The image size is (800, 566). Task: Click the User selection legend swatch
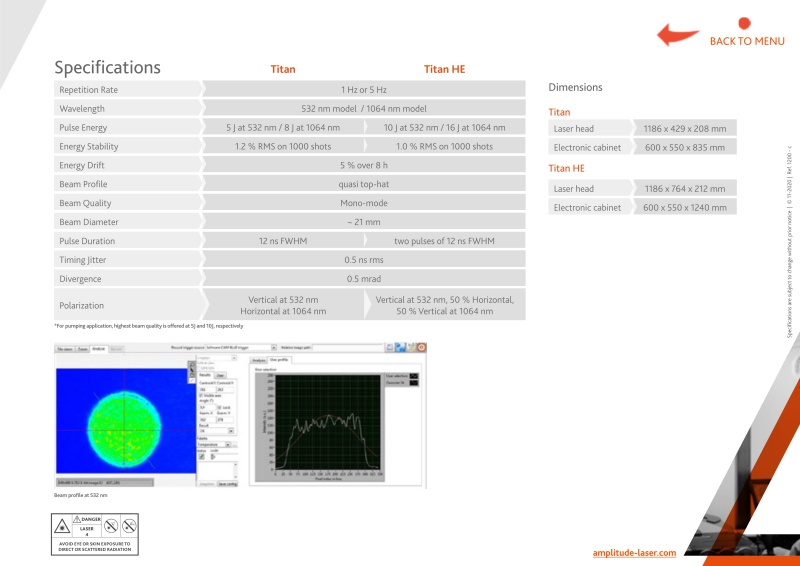414,375
